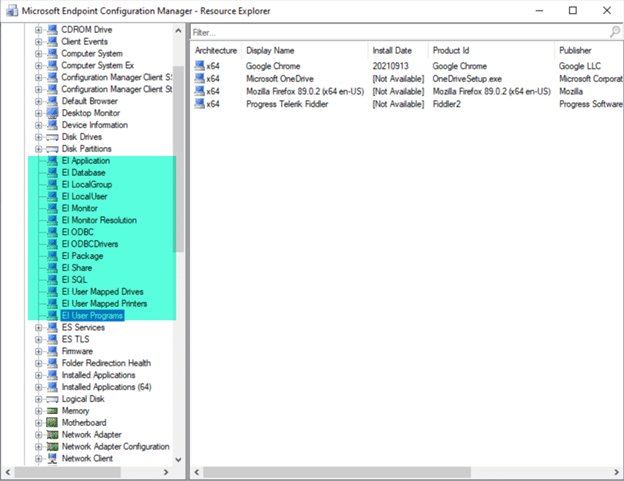
Task: Click the Firmware node icon
Action: coord(52,351)
